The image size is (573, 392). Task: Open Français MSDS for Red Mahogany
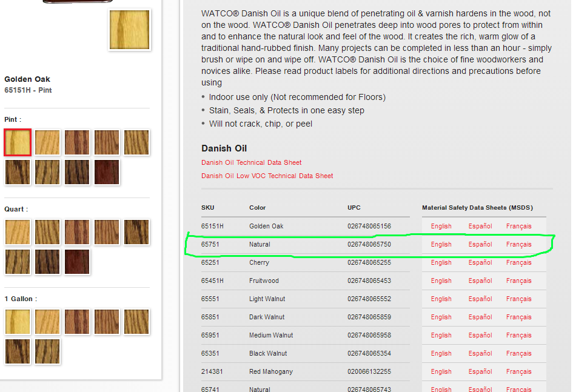pyautogui.click(x=519, y=371)
